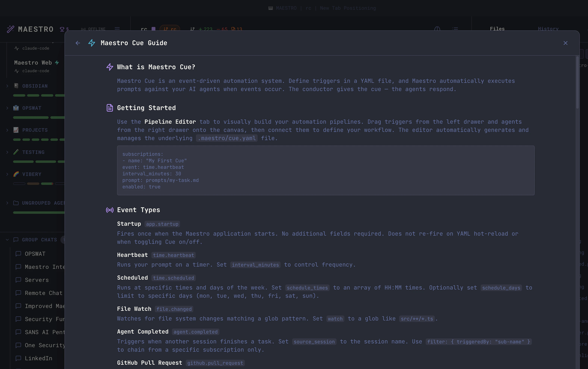Viewport: 588px width, 369px height.
Task: Open the SANS AI Pent… group chat
Action: tap(45, 332)
